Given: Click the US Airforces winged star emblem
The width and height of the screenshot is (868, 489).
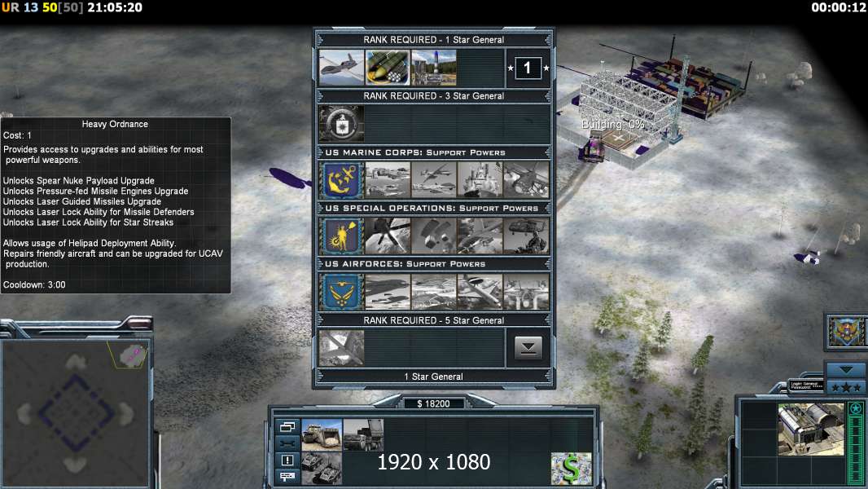Looking at the screenshot, I should click(x=341, y=292).
